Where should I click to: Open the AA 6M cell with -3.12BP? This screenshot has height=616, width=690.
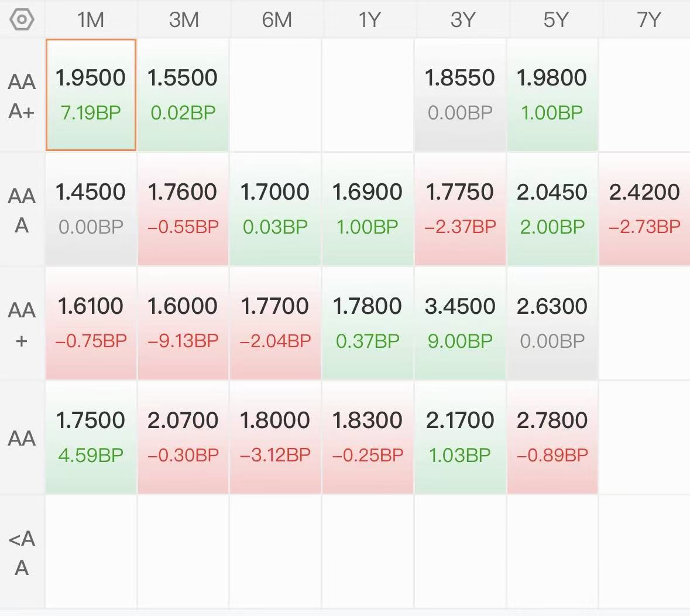[276, 437]
